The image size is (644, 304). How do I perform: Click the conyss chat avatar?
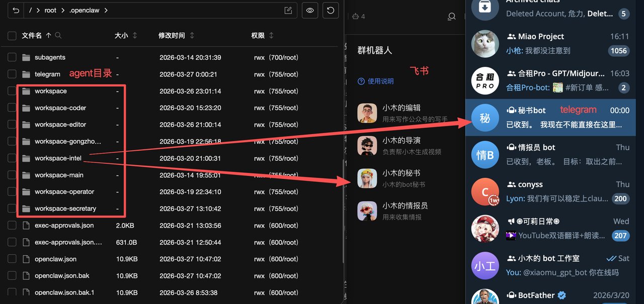point(485,192)
